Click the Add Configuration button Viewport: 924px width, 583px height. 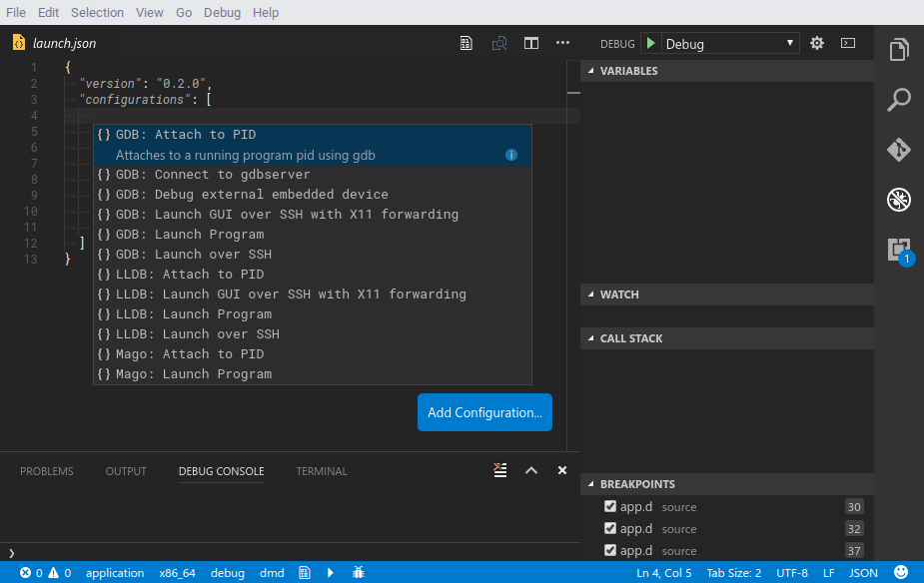click(x=484, y=411)
